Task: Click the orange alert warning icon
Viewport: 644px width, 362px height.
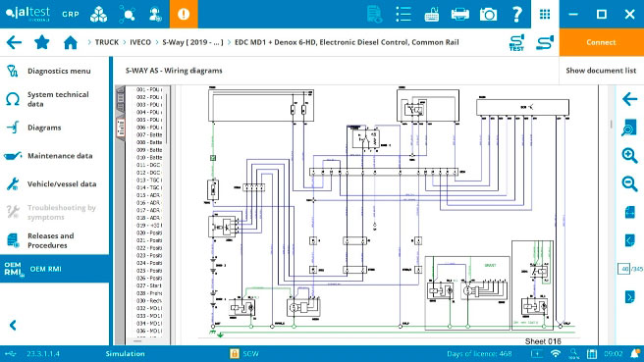Action: pyautogui.click(x=184, y=14)
